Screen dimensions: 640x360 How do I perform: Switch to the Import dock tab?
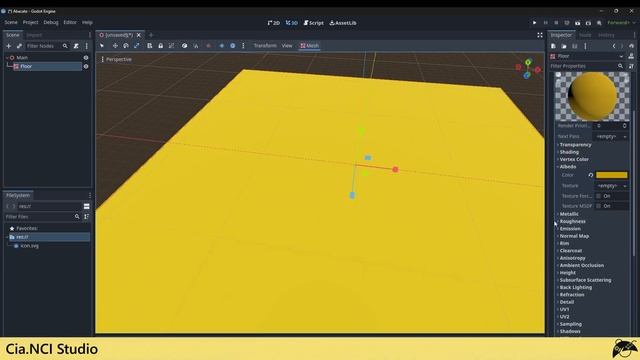(x=34, y=35)
